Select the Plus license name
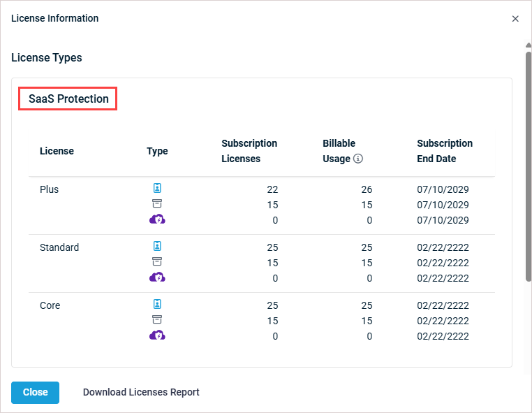 (x=50, y=189)
